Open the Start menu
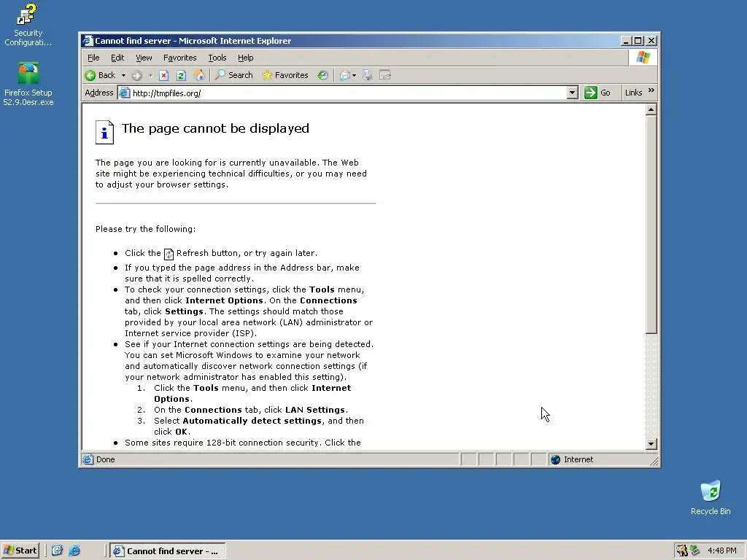The height and width of the screenshot is (560, 747). tap(20, 551)
